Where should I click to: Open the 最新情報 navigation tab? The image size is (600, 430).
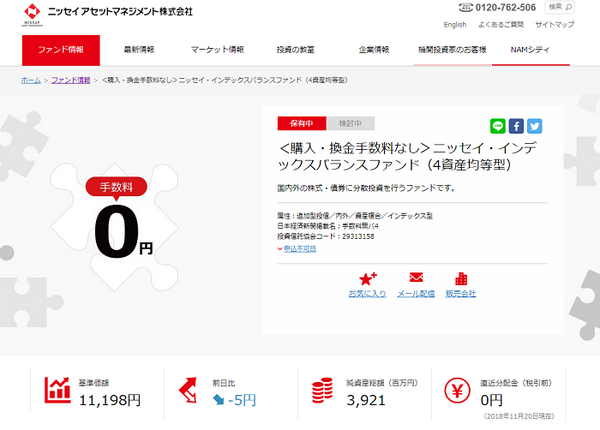pos(139,50)
